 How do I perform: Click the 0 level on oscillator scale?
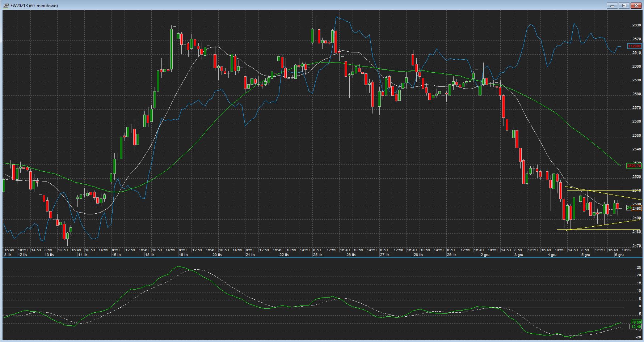(640, 306)
